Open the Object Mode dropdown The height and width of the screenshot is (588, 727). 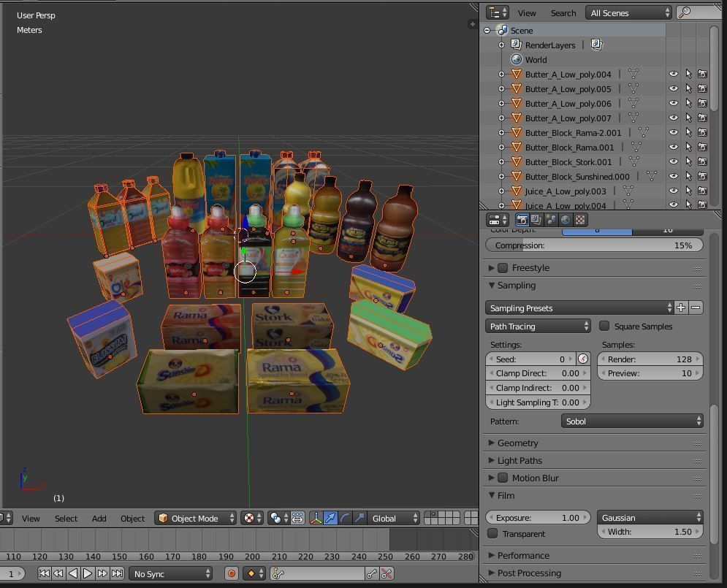click(x=195, y=518)
